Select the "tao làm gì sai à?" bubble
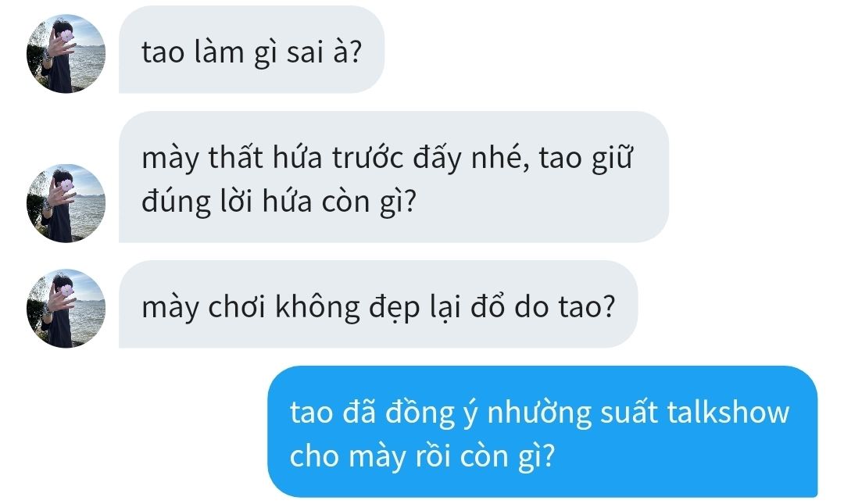The image size is (844, 504). click(x=252, y=49)
